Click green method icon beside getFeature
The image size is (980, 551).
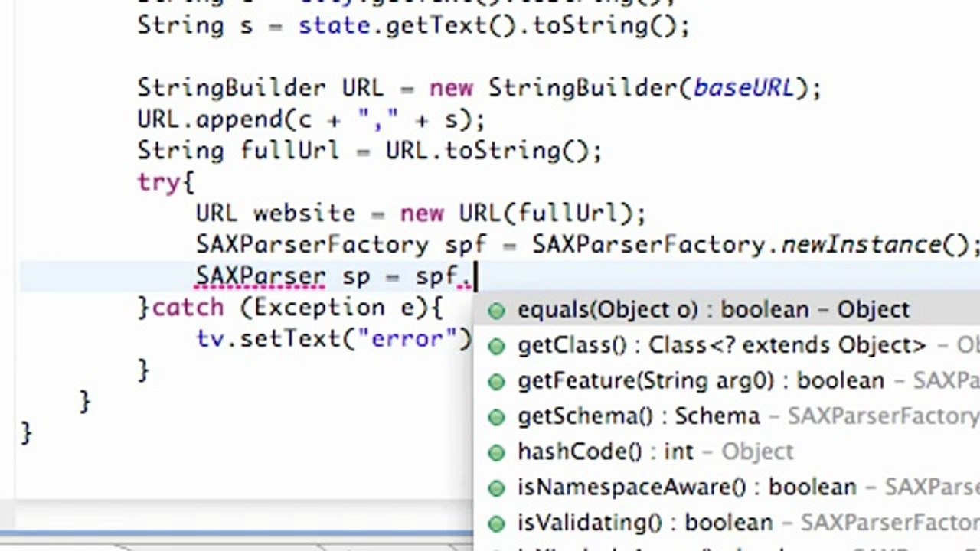tap(497, 382)
